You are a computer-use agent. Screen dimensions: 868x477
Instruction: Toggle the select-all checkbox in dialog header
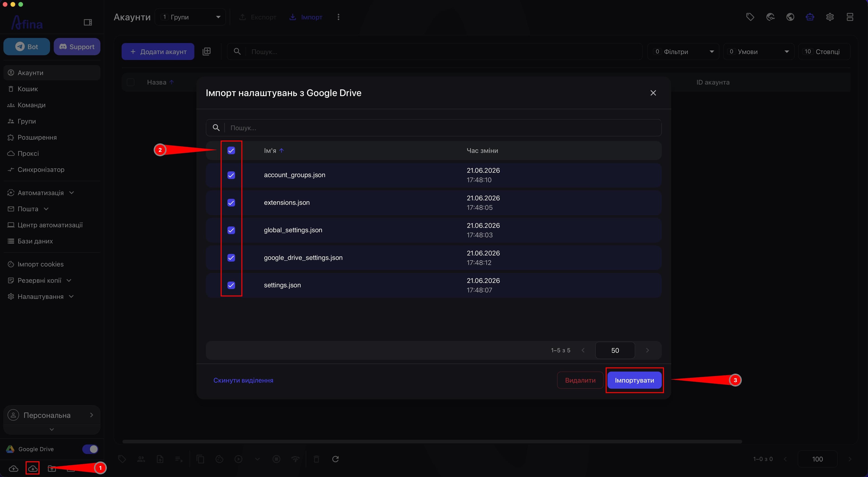[231, 150]
